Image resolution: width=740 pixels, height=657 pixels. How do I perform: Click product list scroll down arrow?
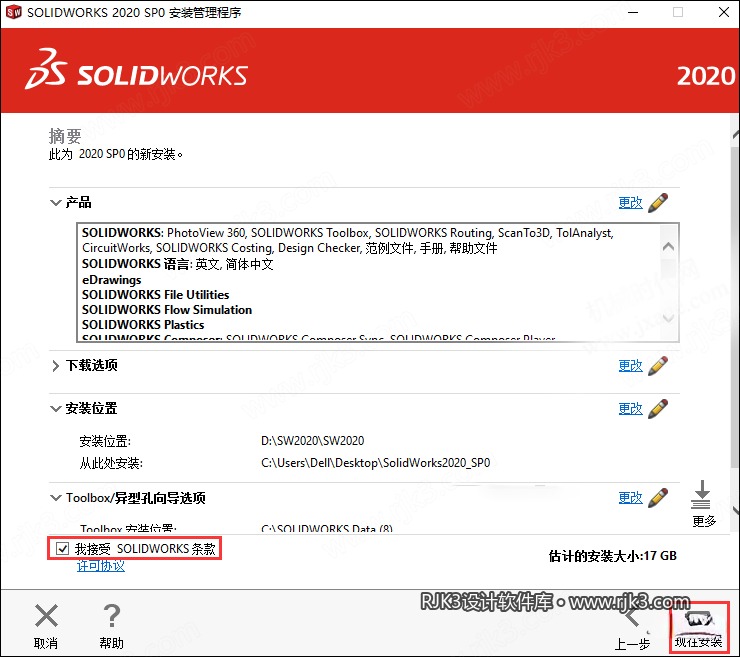(x=668, y=318)
